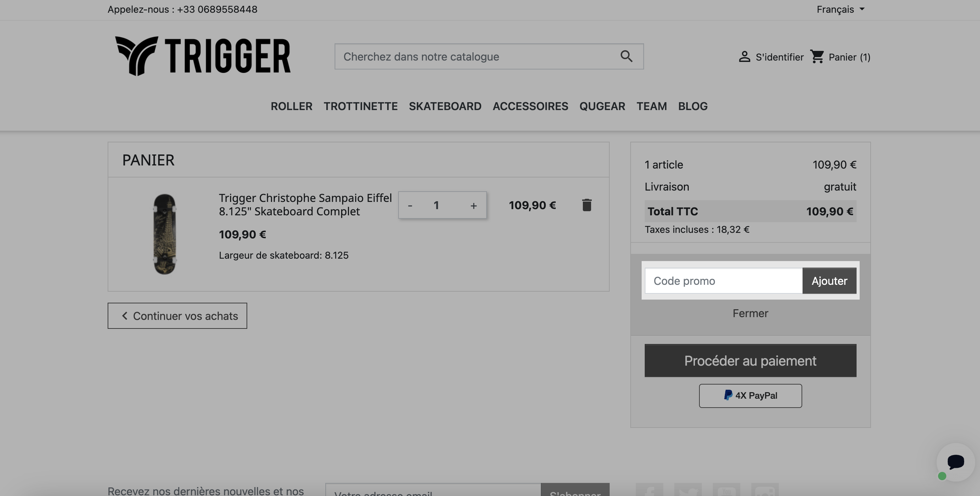Focus the catalogue search field
980x496 pixels.
point(477,56)
